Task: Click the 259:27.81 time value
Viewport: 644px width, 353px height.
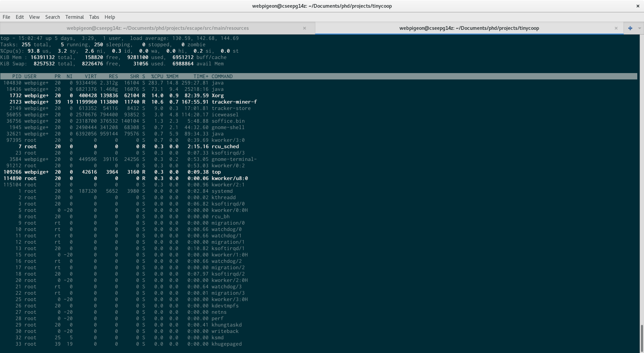Action: [195, 83]
